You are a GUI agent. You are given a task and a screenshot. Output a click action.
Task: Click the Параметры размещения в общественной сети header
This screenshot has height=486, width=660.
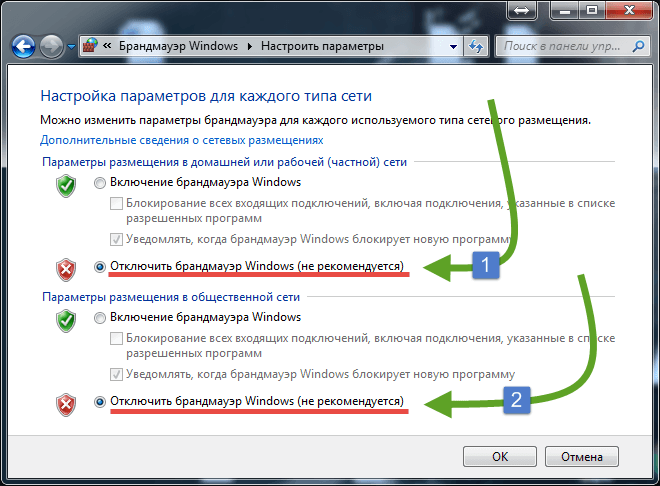[171, 297]
